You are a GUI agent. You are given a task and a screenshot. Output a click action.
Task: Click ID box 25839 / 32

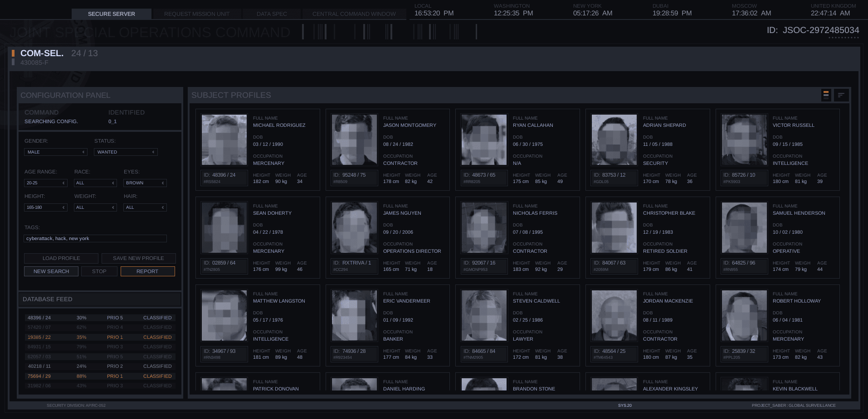click(744, 354)
